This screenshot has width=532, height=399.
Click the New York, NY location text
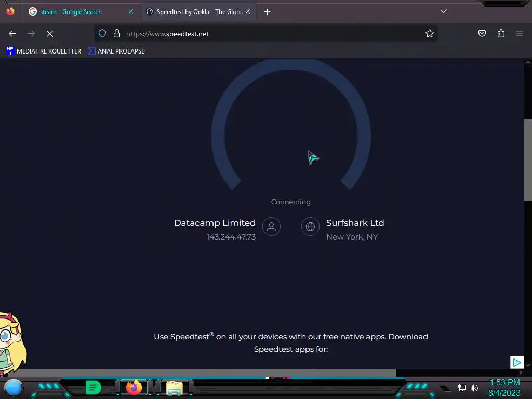click(352, 237)
